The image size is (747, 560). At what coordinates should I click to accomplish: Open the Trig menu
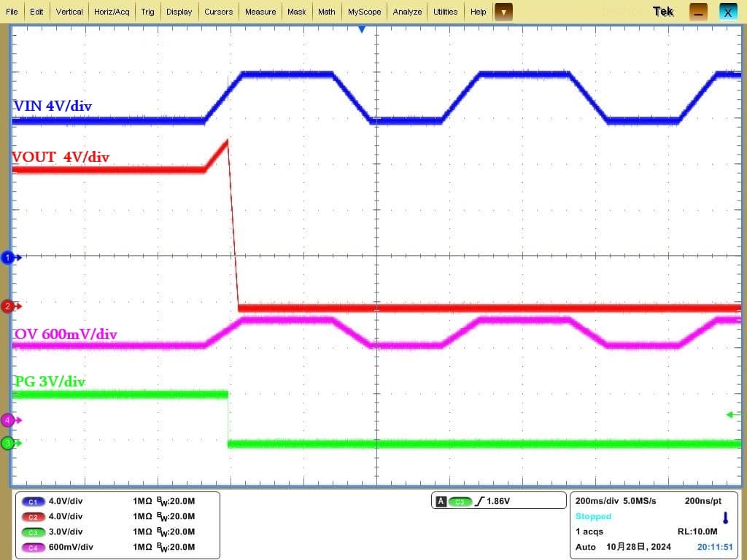pos(147,12)
